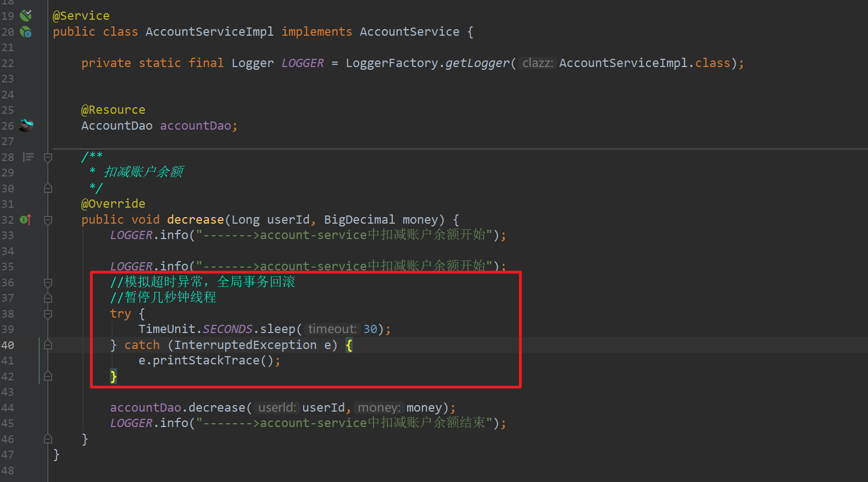This screenshot has width=868, height=482.
Task: Collapse the catch block fold marker
Action: click(48, 345)
